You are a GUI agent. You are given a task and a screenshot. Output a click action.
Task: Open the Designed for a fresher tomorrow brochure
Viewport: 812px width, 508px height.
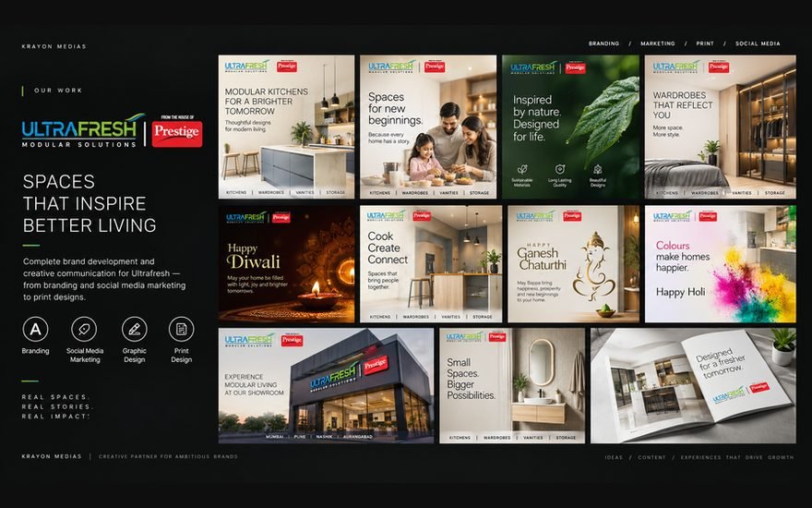pyautogui.click(x=693, y=386)
